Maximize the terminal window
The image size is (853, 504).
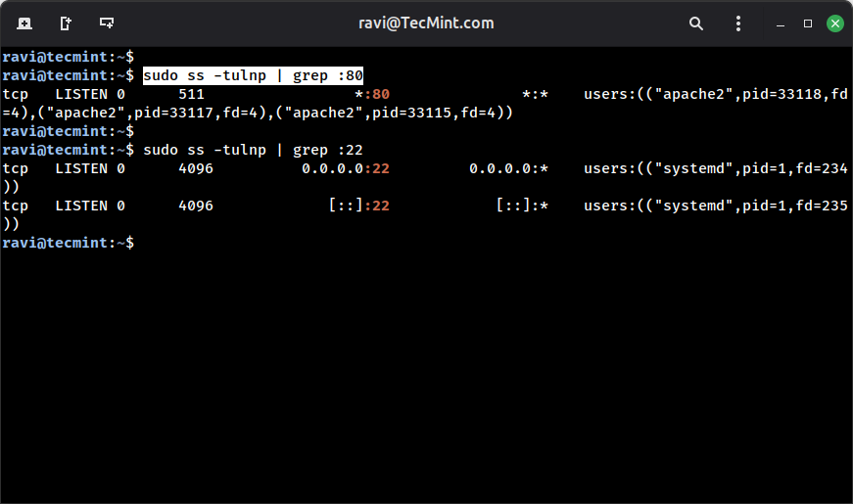808,23
